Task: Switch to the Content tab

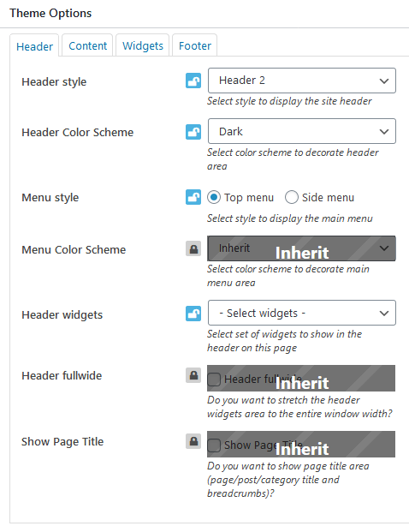Action: coord(87,45)
